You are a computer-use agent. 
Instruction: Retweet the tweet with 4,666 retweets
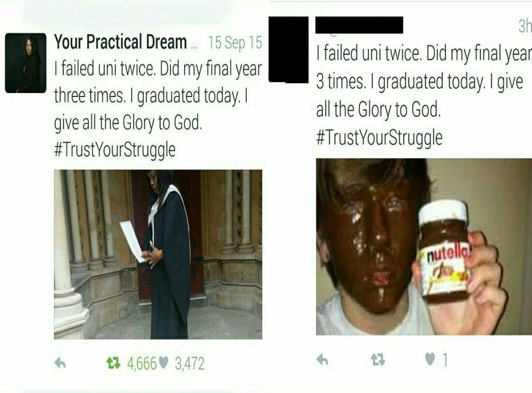pyautogui.click(x=113, y=363)
